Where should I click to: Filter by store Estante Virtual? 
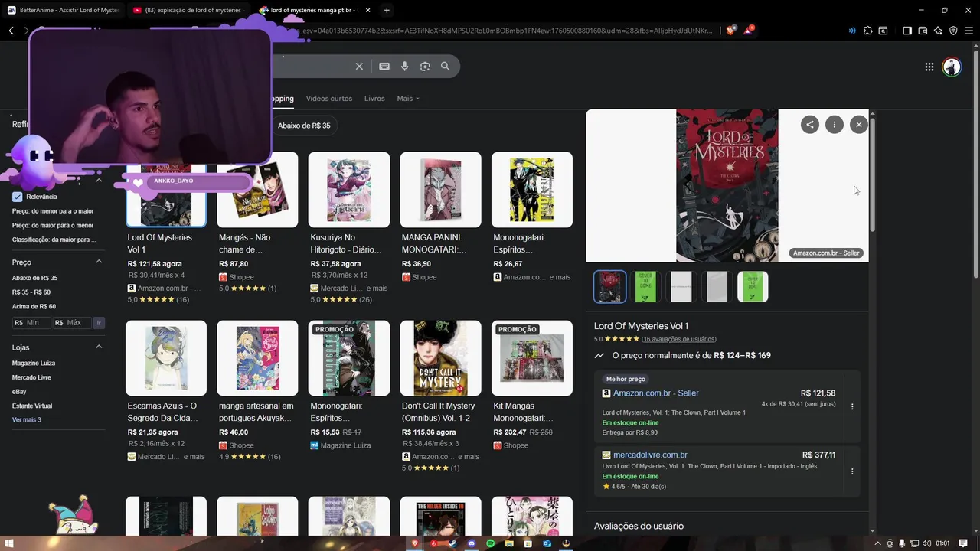(x=32, y=406)
